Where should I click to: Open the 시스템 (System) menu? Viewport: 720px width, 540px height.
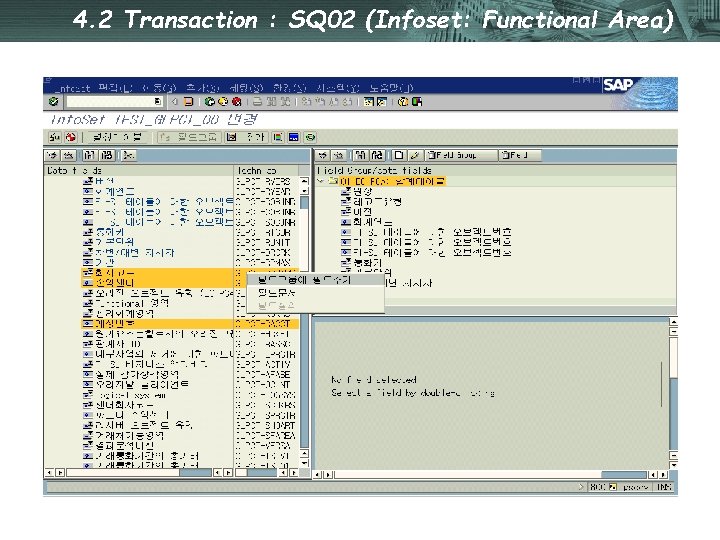338,87
